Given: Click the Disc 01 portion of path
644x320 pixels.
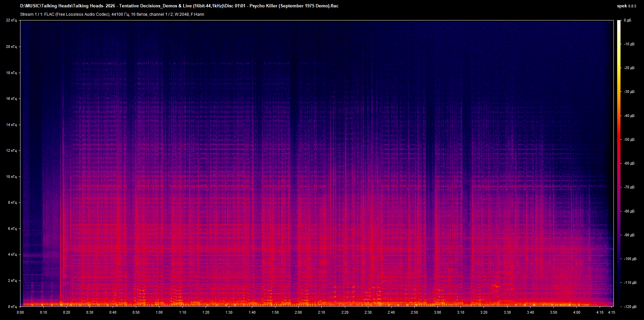Looking at the screenshot, I should coord(232,6).
